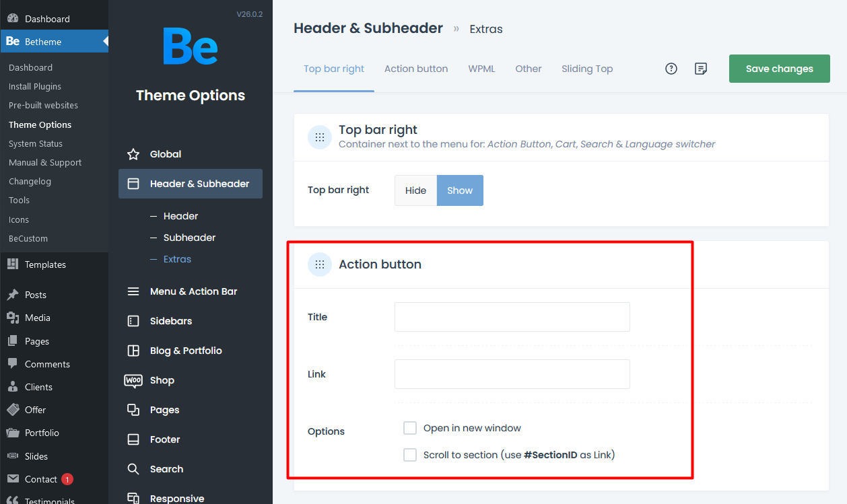Click the Shop Woo icon
Viewport: 847px width, 504px height.
click(x=133, y=380)
